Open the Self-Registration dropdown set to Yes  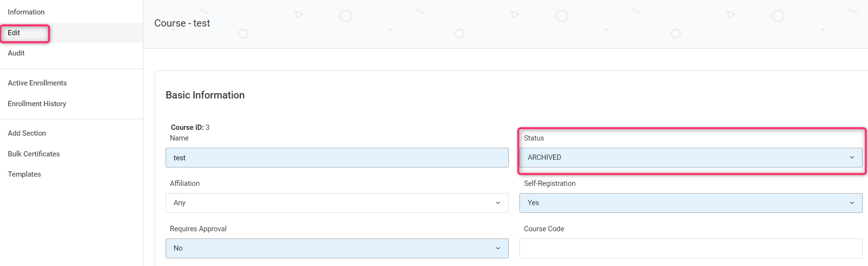point(690,203)
